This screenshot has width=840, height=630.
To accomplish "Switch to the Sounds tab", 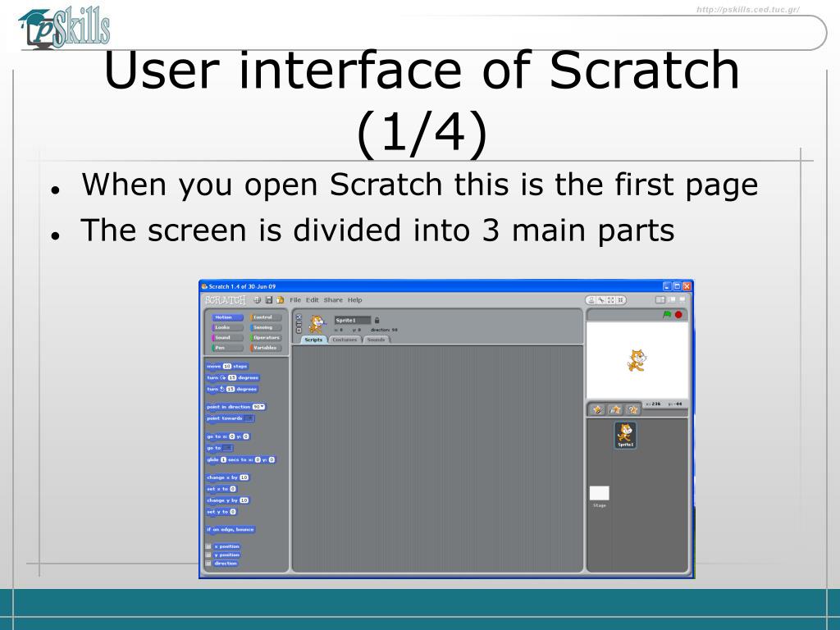I will 377,340.
